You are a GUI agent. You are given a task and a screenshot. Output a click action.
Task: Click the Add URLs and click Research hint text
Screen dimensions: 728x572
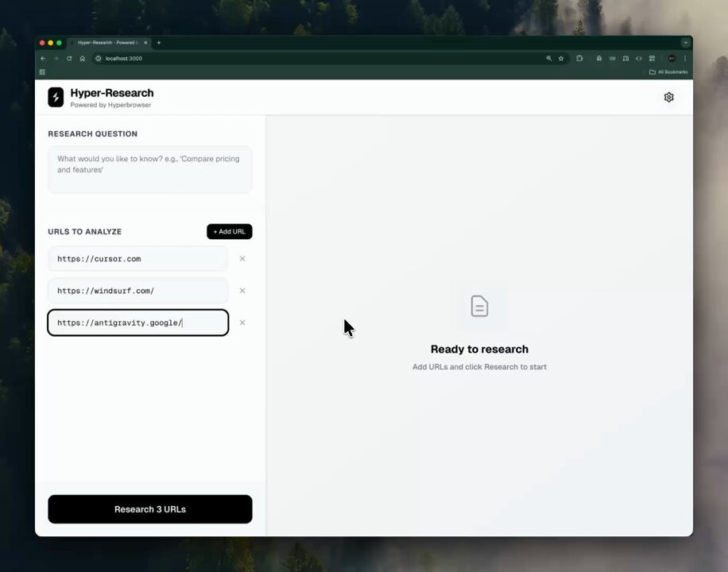tap(479, 367)
